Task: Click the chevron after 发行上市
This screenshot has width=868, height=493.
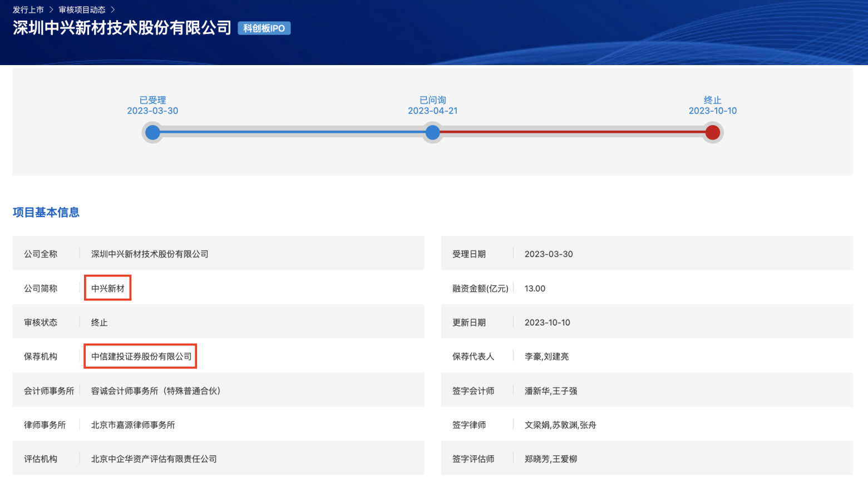Action: click(x=51, y=10)
